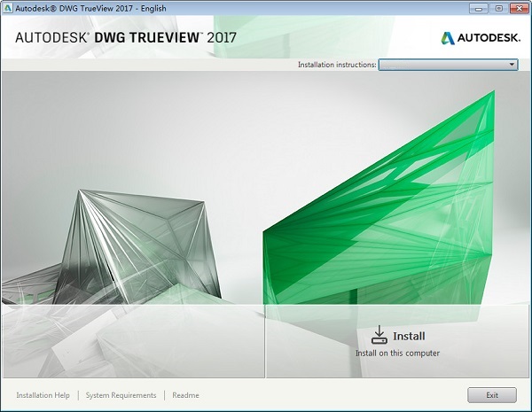Open the Readme link
Screen dimensions: 532x412
(x=185, y=395)
